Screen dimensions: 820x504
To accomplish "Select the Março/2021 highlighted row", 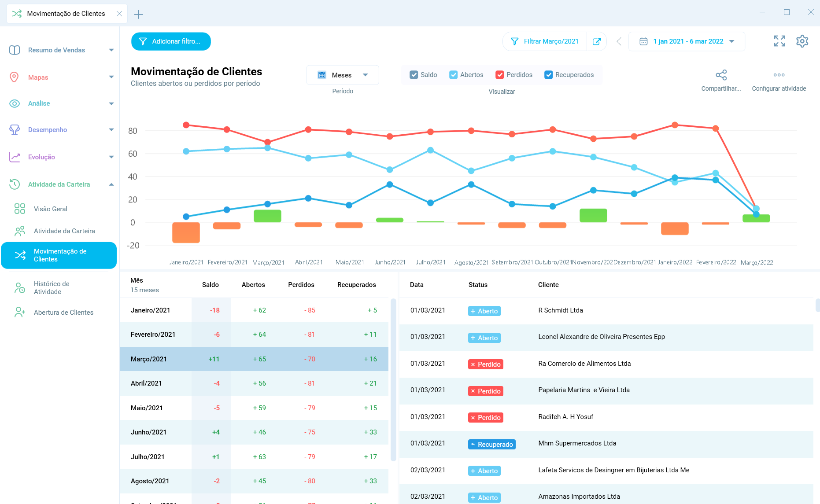I will 254,359.
